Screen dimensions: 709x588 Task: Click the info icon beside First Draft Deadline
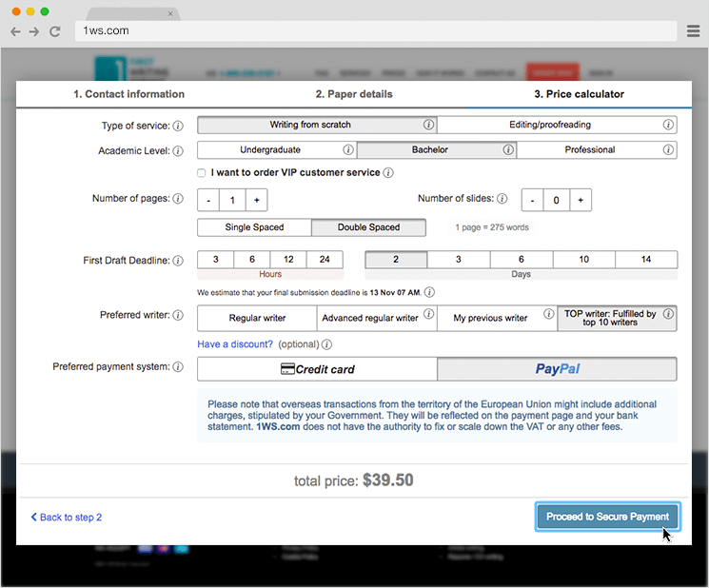178,261
